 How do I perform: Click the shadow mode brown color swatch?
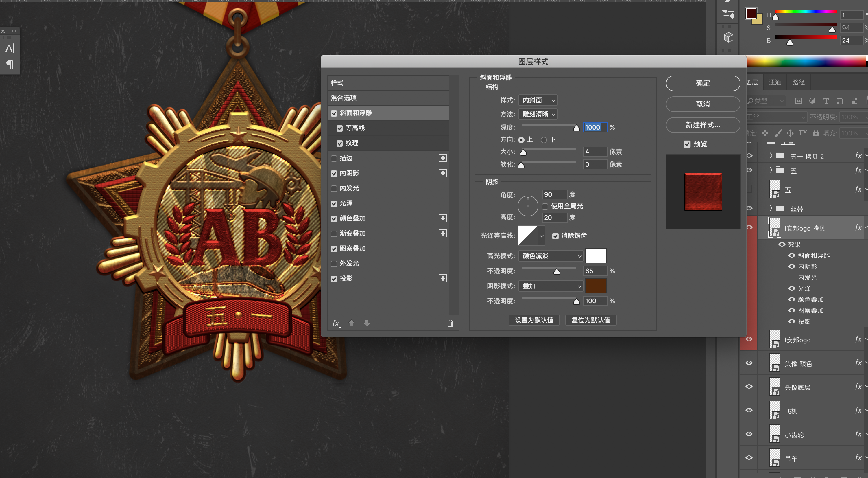(595, 286)
